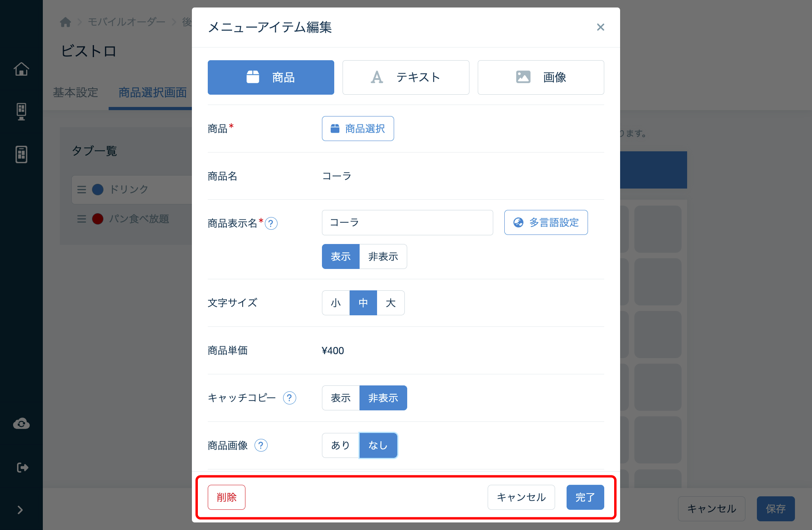
Task: Open the 多言語設定 dialog
Action: (x=546, y=222)
